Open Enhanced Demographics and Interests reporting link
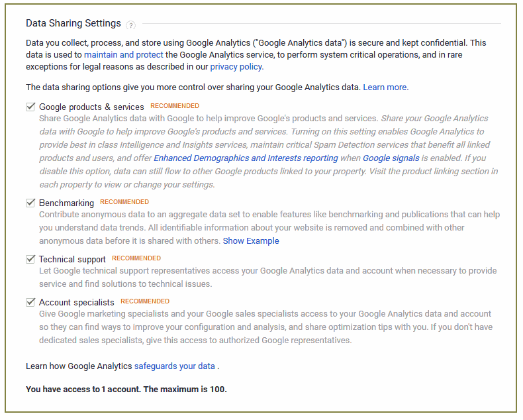The width and height of the screenshot is (523, 420). [246, 158]
